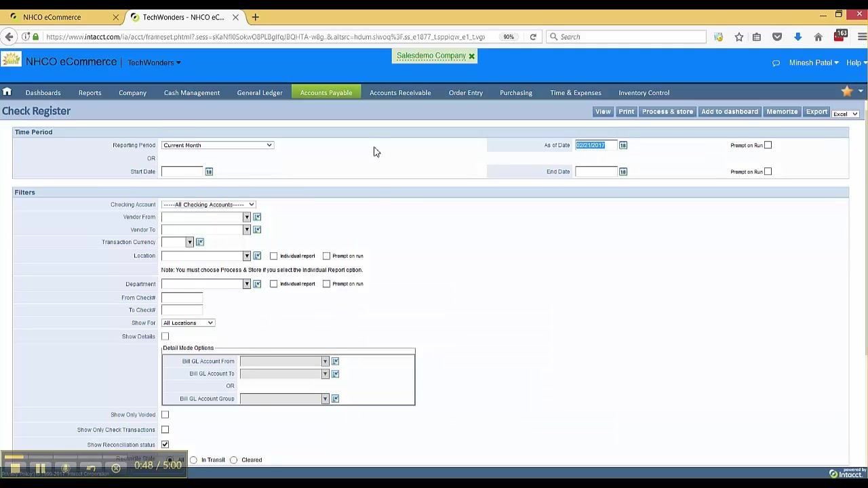Image resolution: width=868 pixels, height=488 pixels.
Task: Reload the page in browser
Action: pos(533,37)
